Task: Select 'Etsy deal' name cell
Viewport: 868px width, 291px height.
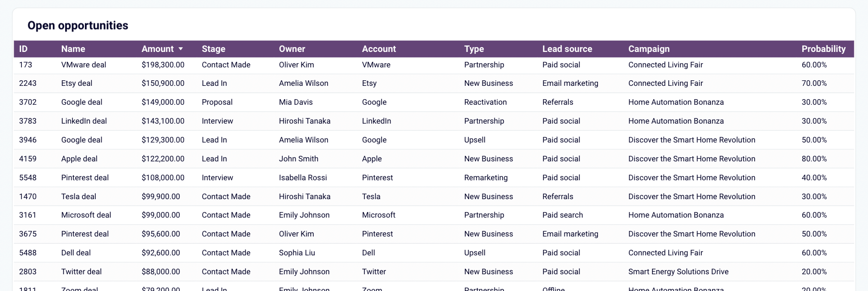Action: 77,83
